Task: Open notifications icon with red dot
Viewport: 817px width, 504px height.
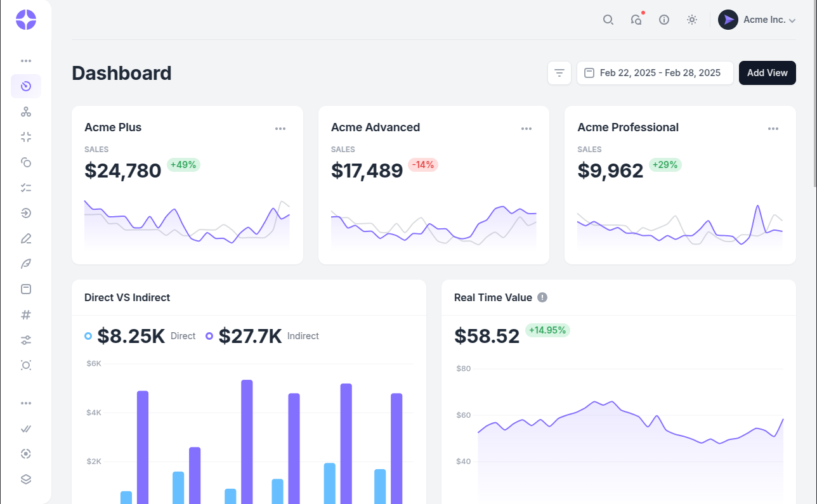Action: [636, 20]
